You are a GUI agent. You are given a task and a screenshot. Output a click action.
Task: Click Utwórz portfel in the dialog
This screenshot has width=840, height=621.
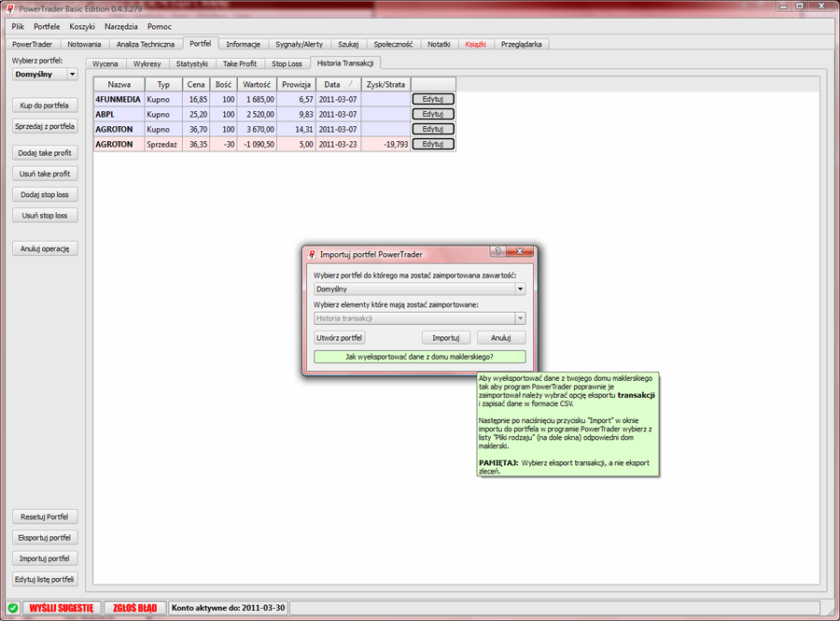(339, 338)
